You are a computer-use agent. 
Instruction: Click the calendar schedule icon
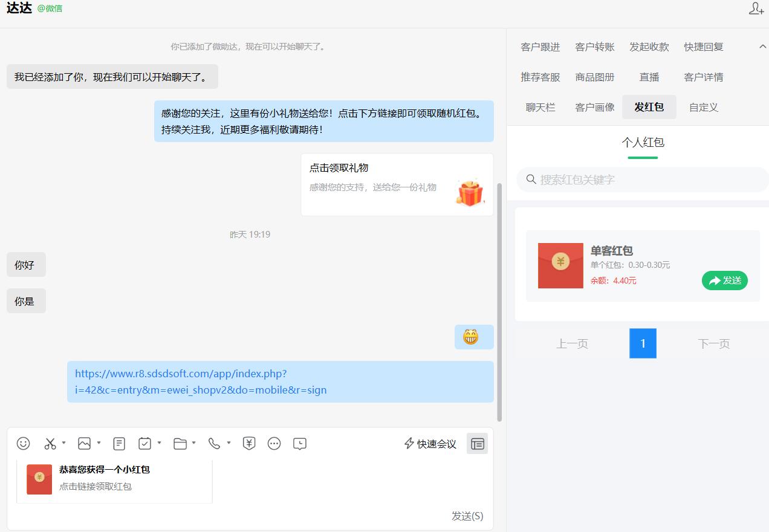click(144, 444)
